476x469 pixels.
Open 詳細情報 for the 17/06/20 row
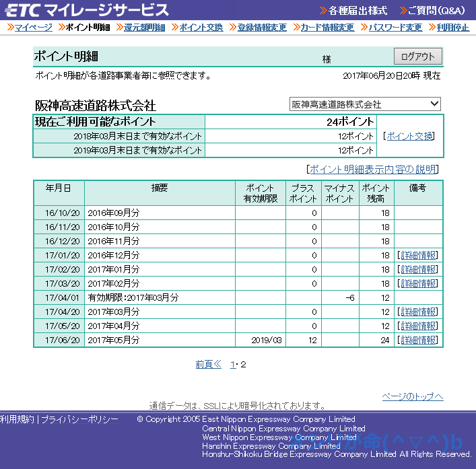[418, 340]
